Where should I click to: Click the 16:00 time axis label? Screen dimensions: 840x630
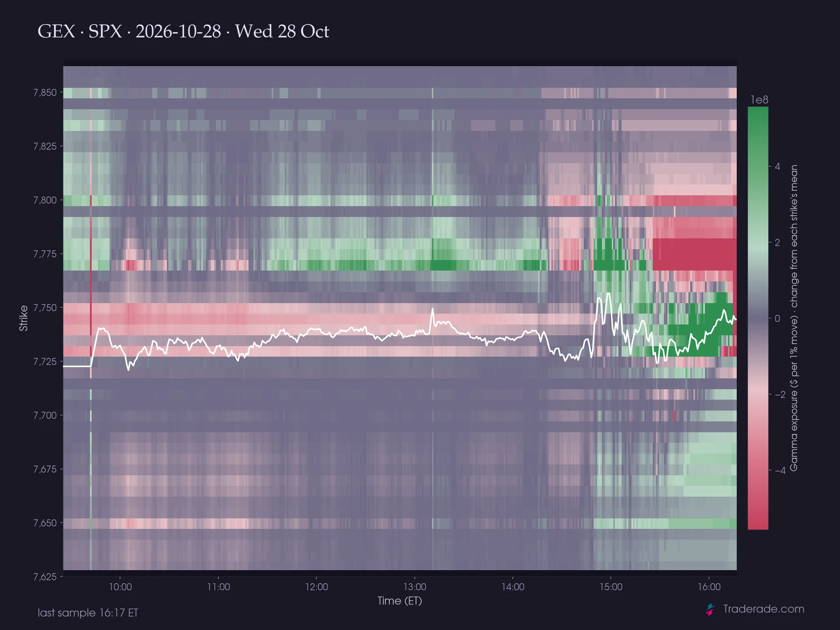[x=709, y=587]
